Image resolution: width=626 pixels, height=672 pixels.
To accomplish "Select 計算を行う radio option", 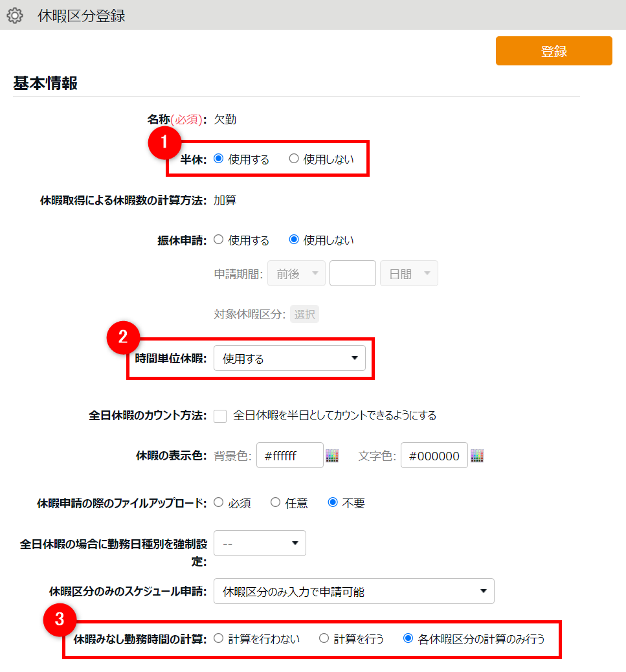I will 324,639.
